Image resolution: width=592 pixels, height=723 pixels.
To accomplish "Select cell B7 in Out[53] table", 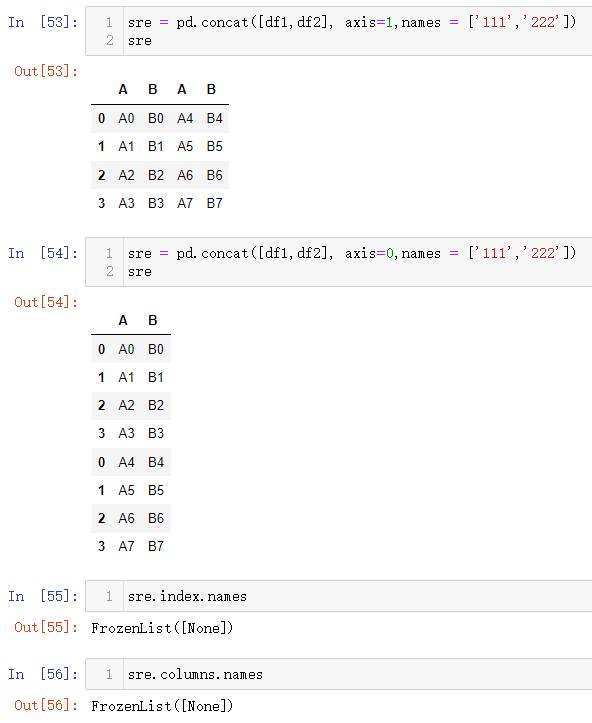I will coord(214,203).
